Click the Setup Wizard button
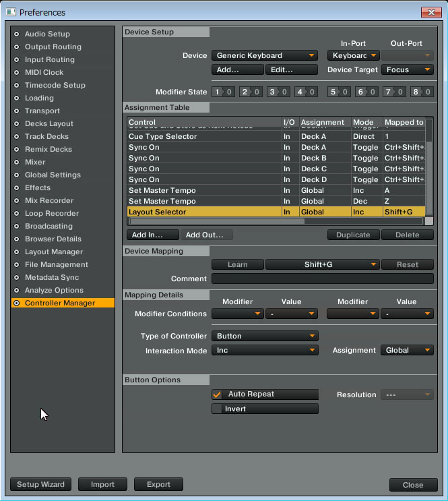The height and width of the screenshot is (501, 448). coord(40,484)
